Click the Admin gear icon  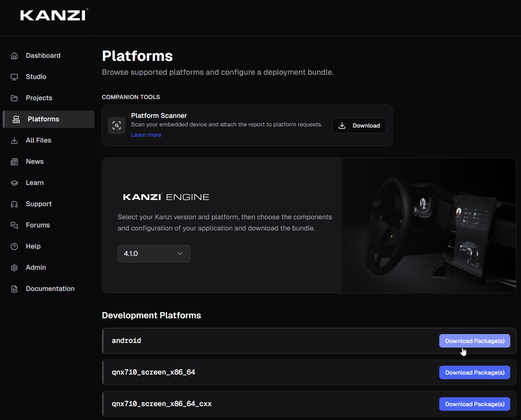(14, 267)
